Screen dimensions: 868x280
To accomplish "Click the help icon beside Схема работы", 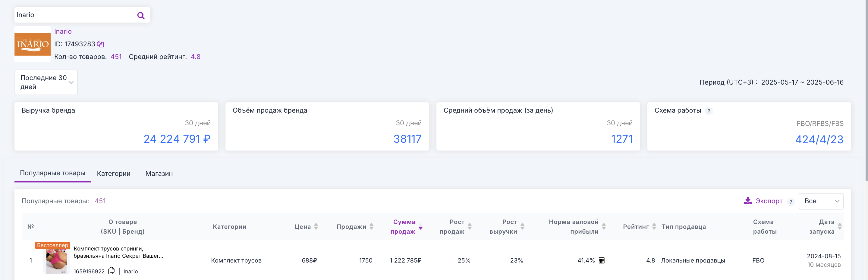I will [709, 111].
